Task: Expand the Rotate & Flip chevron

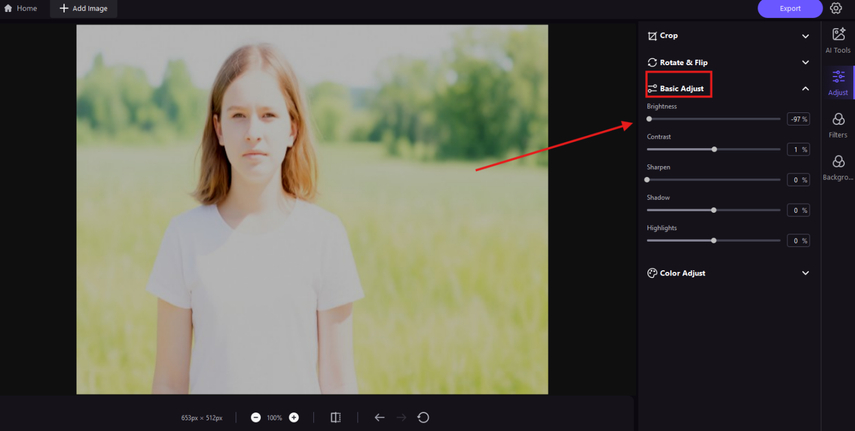Action: click(x=805, y=63)
